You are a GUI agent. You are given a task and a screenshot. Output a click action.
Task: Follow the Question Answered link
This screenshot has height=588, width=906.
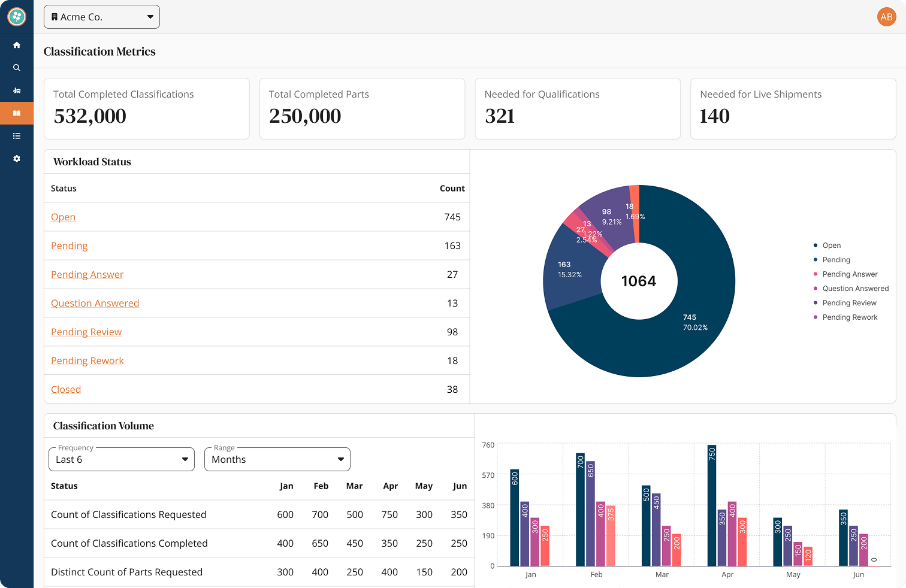coord(95,303)
